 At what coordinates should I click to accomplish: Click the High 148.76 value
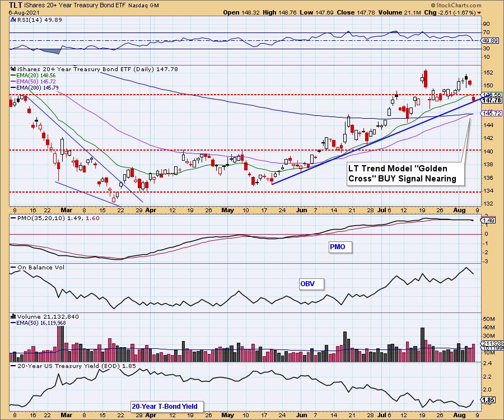[x=279, y=12]
